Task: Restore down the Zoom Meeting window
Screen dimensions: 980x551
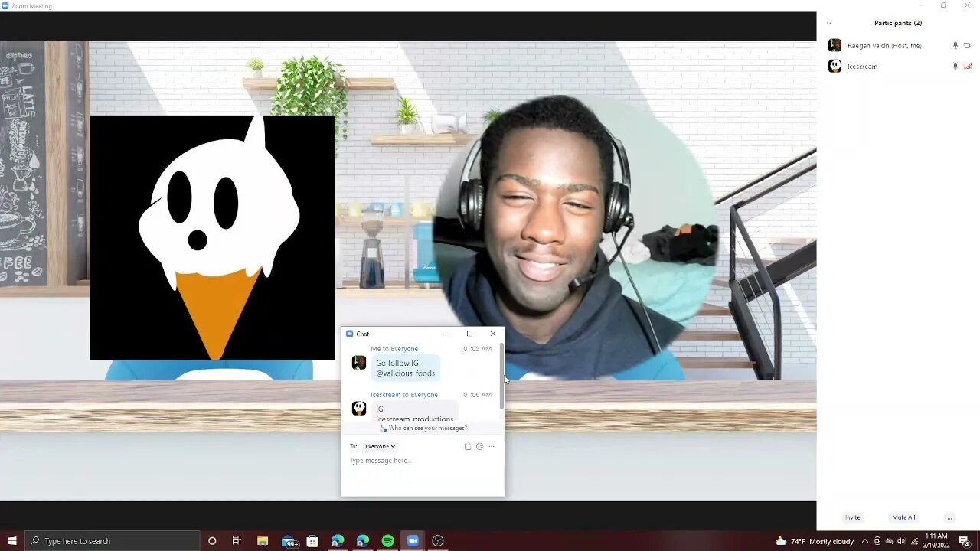Action: pyautogui.click(x=943, y=5)
